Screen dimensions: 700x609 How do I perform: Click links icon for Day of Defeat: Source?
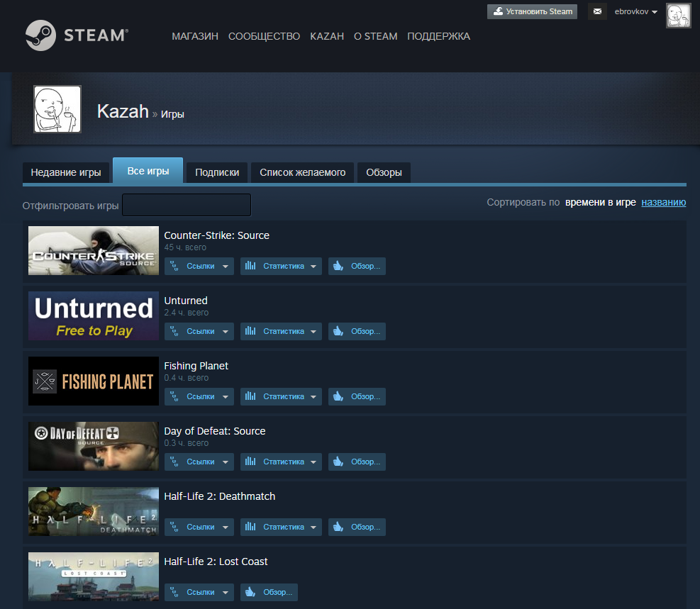tap(174, 462)
